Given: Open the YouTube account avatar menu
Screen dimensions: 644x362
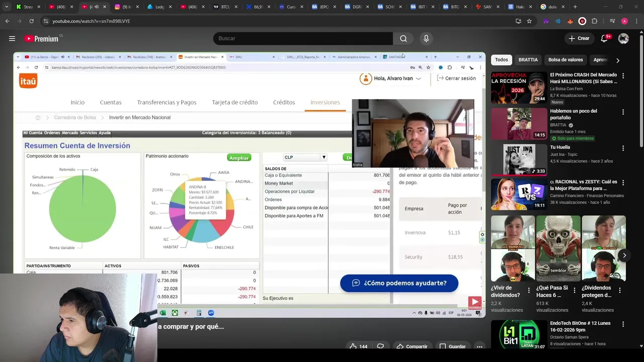Looking at the screenshot, I should [623, 38].
